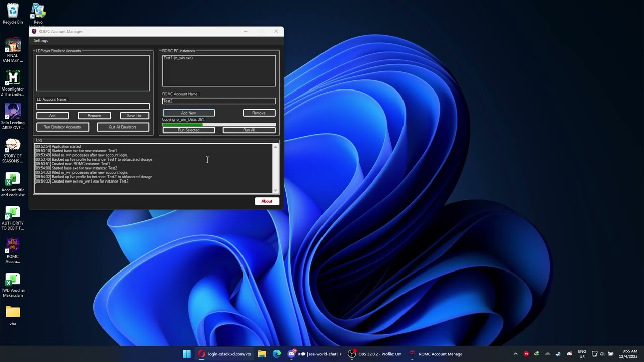The height and width of the screenshot is (362, 644).
Task: Click the ENG US language indicator
Action: (x=582, y=354)
